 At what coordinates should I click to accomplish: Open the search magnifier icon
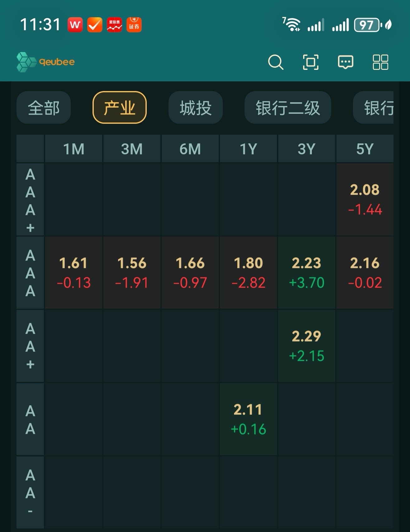[275, 62]
